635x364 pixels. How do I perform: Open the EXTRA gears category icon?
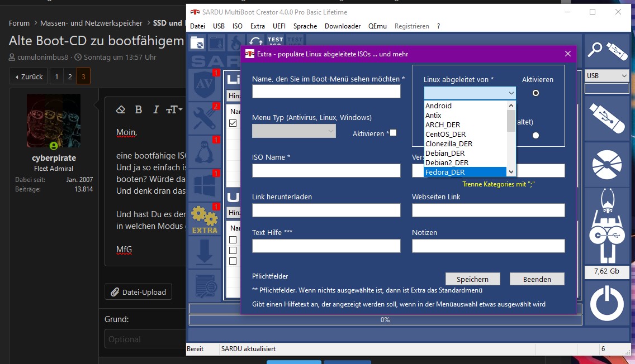click(x=205, y=219)
